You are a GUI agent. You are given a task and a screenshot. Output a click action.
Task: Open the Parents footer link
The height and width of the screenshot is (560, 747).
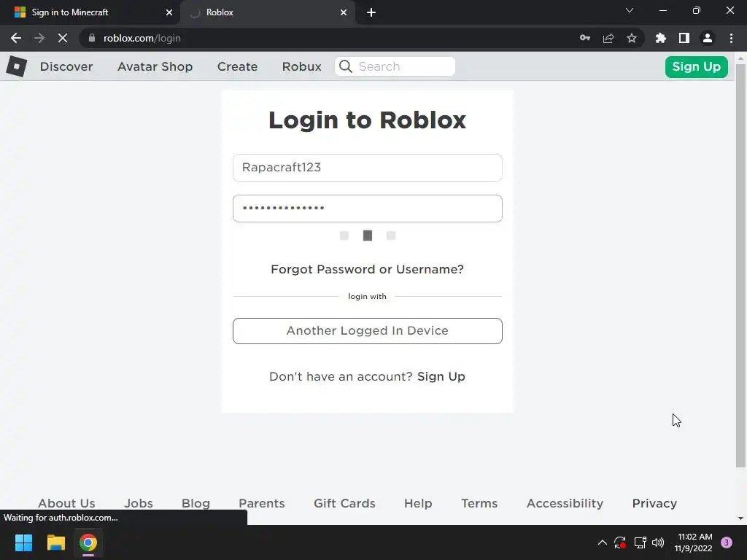[x=262, y=503]
